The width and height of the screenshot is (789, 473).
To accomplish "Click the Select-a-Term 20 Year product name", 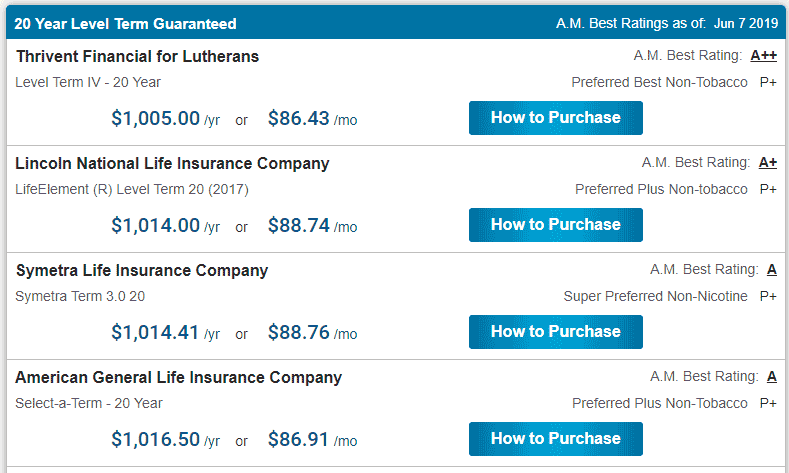I will click(89, 404).
